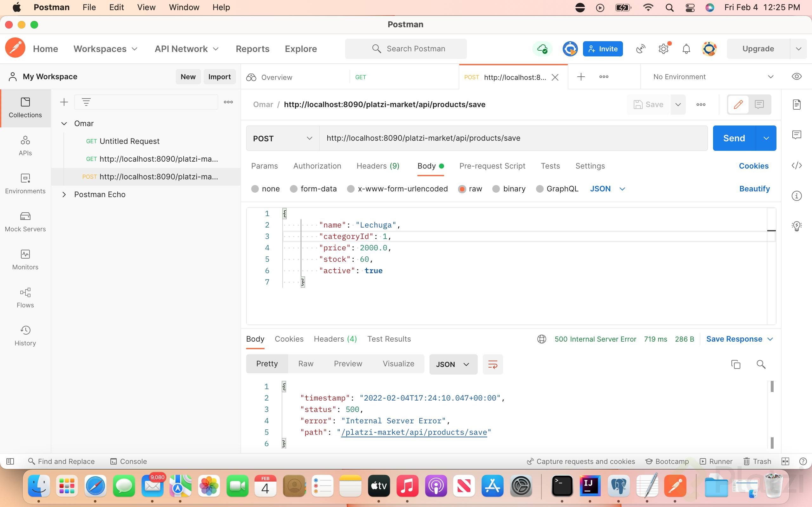Click the code snippet icon in right sidebar
The image size is (812, 507).
click(x=796, y=165)
